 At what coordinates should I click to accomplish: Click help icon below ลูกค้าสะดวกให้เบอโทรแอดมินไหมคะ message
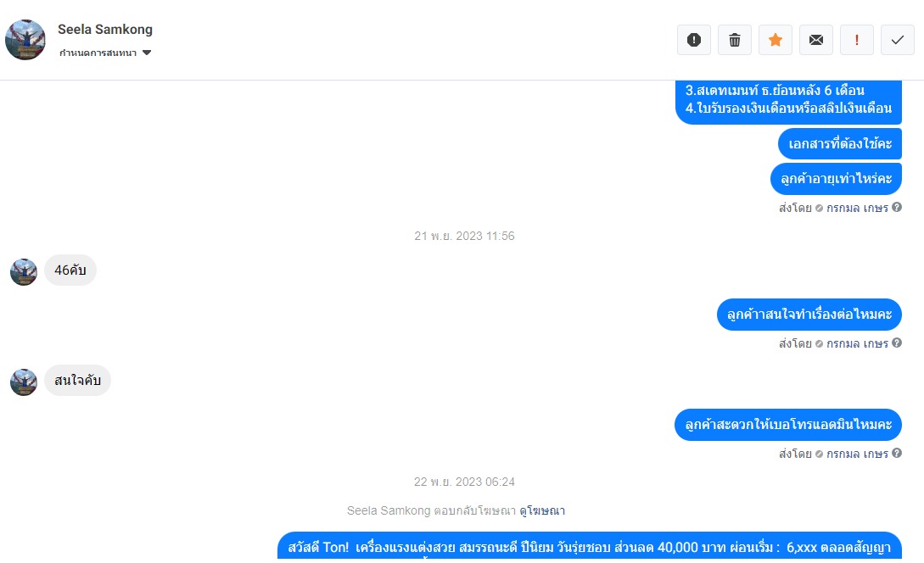[x=896, y=453]
